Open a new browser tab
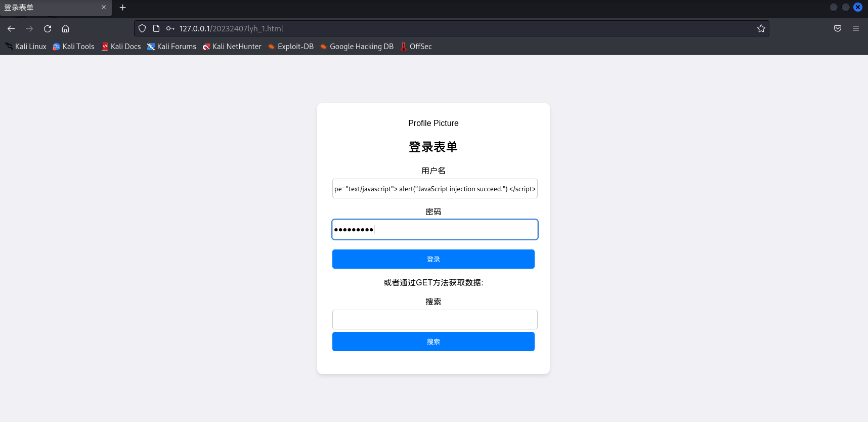The image size is (868, 422). (x=122, y=8)
